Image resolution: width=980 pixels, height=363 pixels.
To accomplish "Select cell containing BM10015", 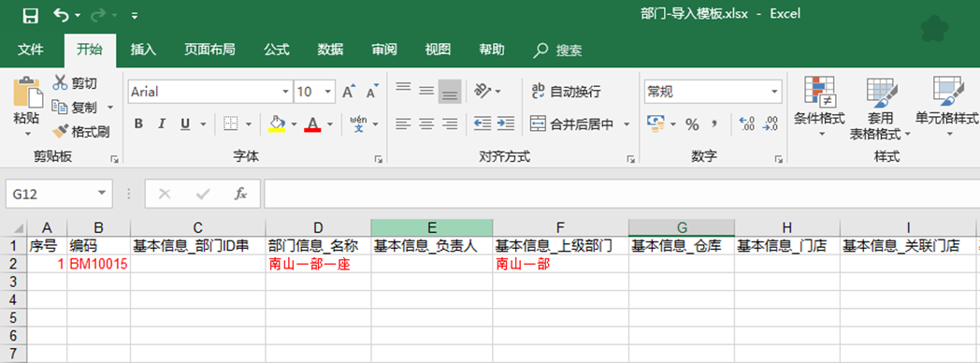I will 99,264.
